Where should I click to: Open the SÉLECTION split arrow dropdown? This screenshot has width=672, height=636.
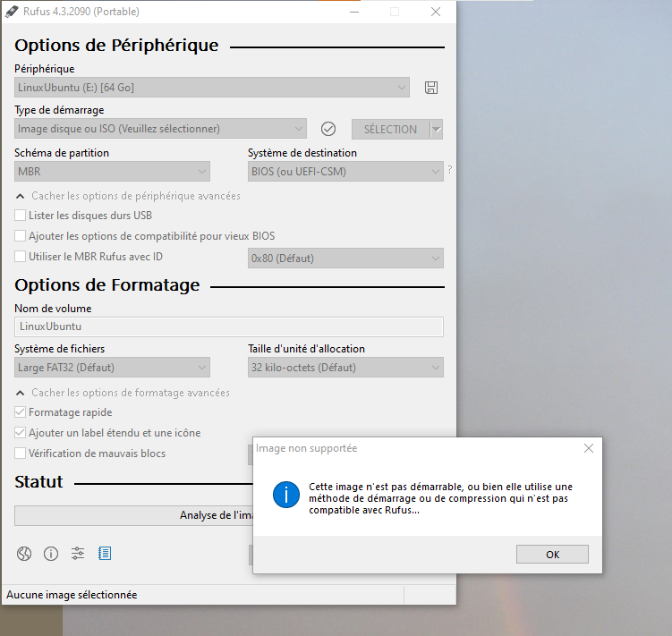437,129
